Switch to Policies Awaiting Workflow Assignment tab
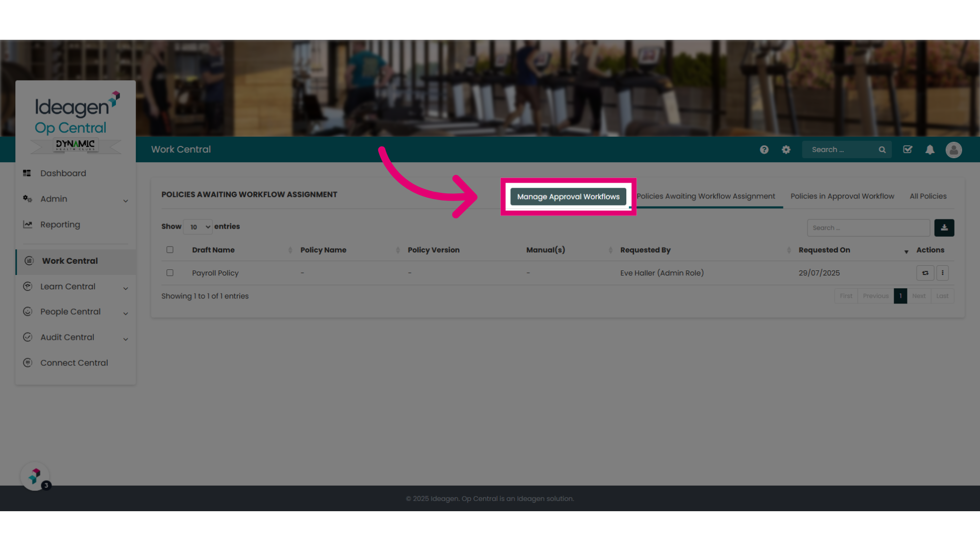 coord(706,196)
